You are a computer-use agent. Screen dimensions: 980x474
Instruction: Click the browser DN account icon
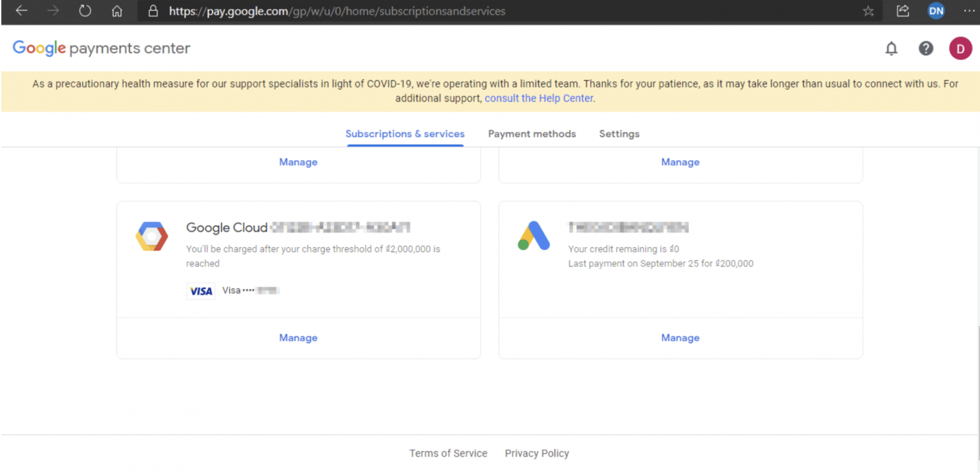click(x=936, y=11)
